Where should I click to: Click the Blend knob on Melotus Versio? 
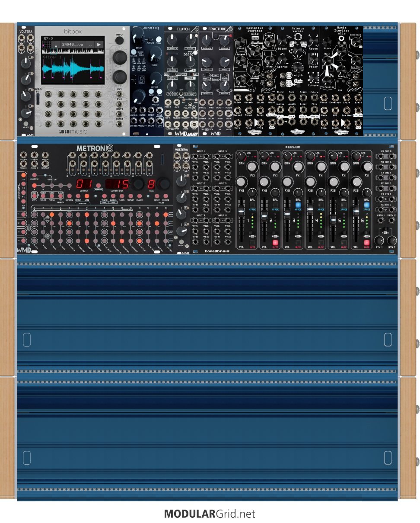coord(282,41)
